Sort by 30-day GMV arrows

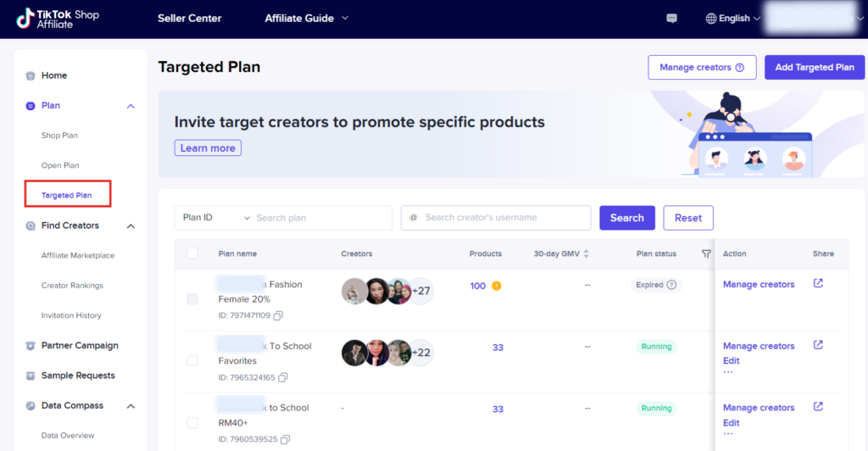(x=587, y=253)
